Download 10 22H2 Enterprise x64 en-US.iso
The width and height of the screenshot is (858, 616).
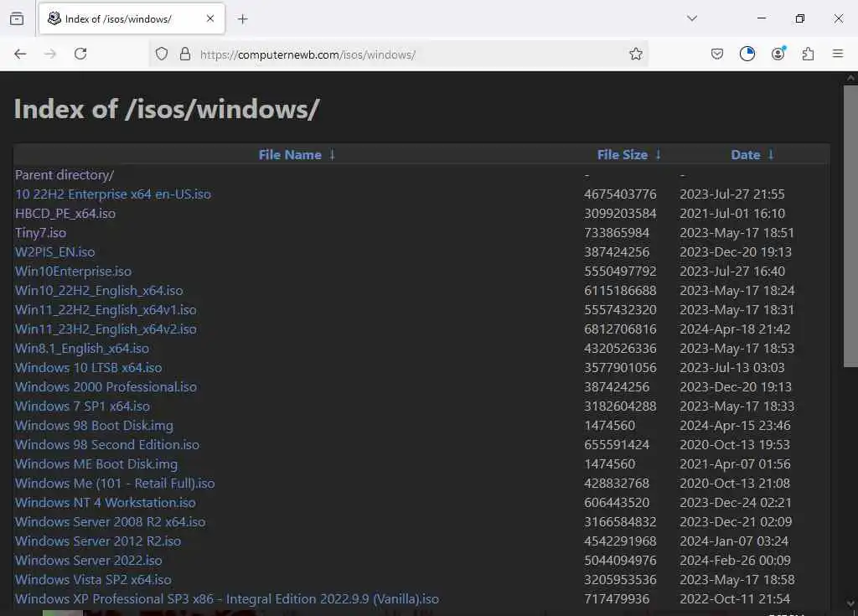(113, 194)
